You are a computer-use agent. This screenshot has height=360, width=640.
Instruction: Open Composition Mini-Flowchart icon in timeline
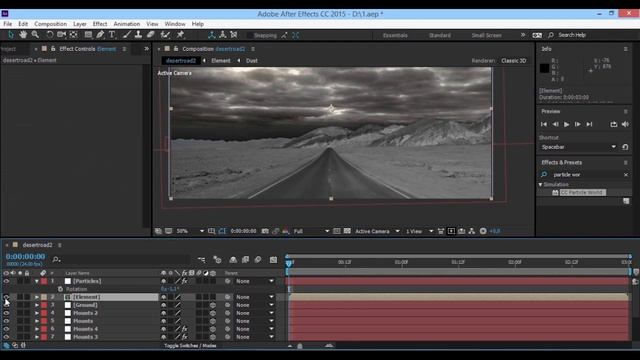[x=202, y=260]
